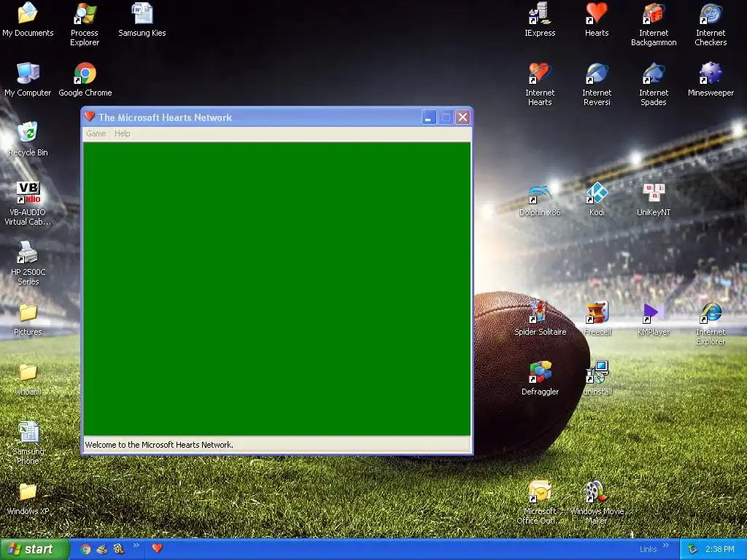Select the whoami folder
The height and width of the screenshot is (560, 747).
(28, 379)
